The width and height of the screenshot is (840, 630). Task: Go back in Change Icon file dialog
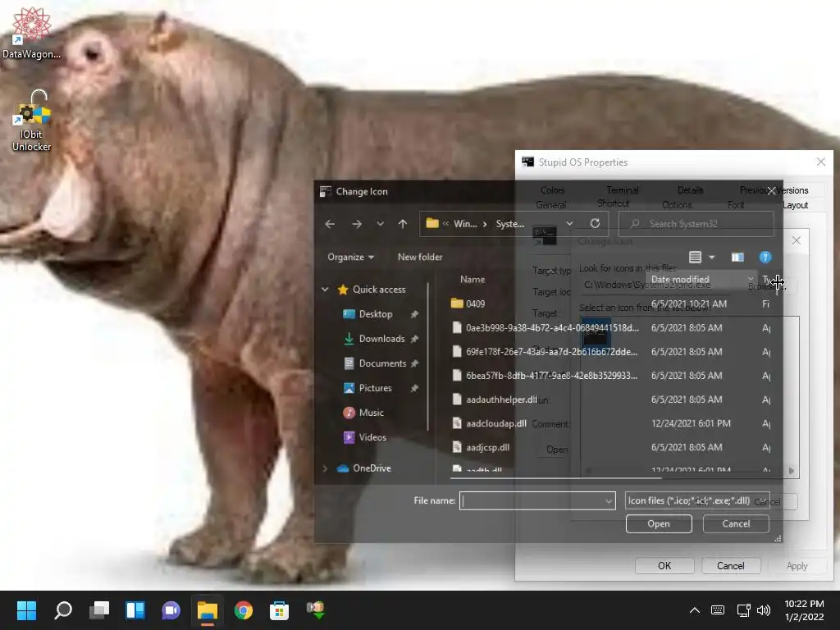[x=330, y=224]
